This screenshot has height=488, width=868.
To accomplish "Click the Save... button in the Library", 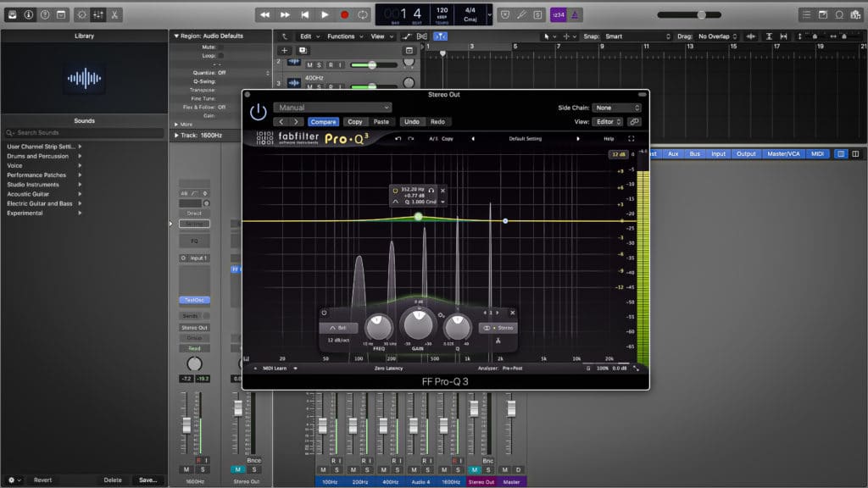I will point(147,480).
